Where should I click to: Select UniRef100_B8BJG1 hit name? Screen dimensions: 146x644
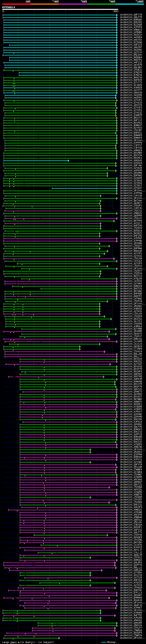click(x=131, y=339)
